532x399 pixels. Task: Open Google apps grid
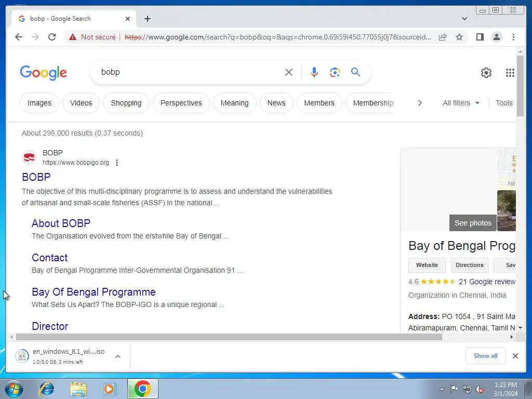(x=510, y=73)
